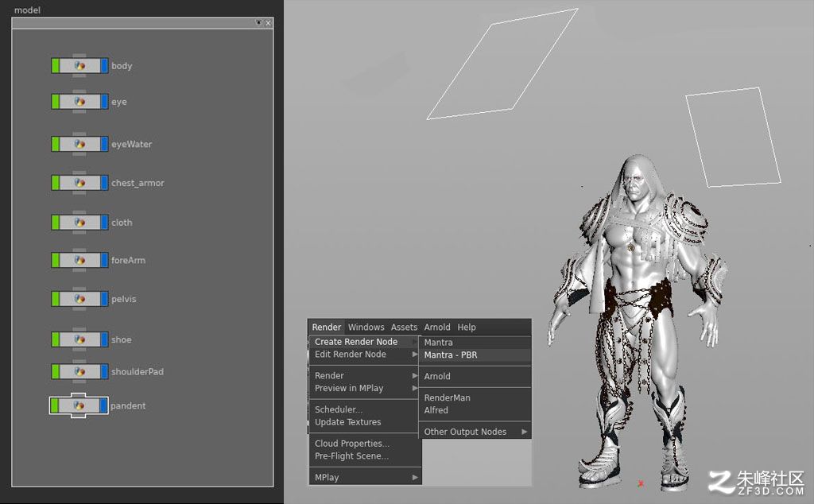Expand the MPlay submenu arrow
The image size is (814, 504).
click(415, 477)
